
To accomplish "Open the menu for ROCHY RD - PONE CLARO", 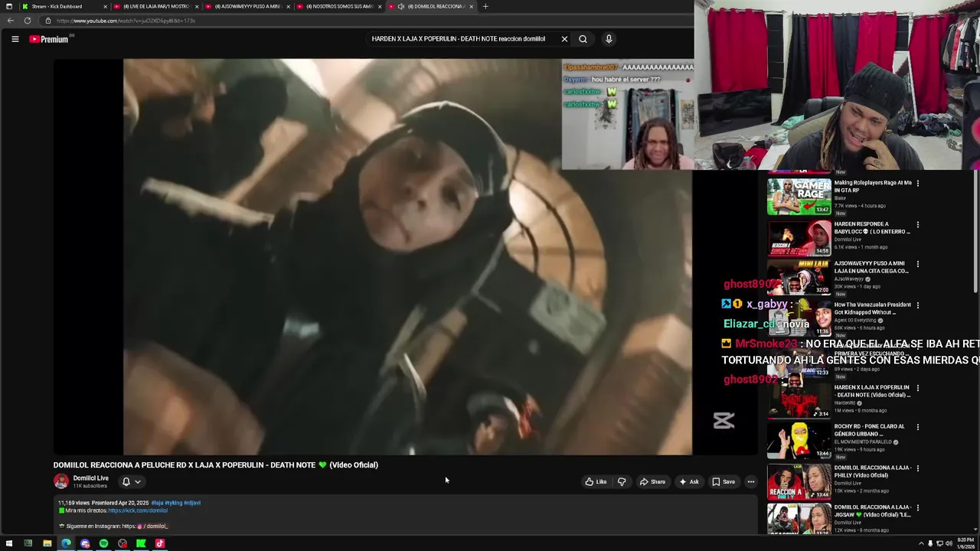I will coord(918,428).
